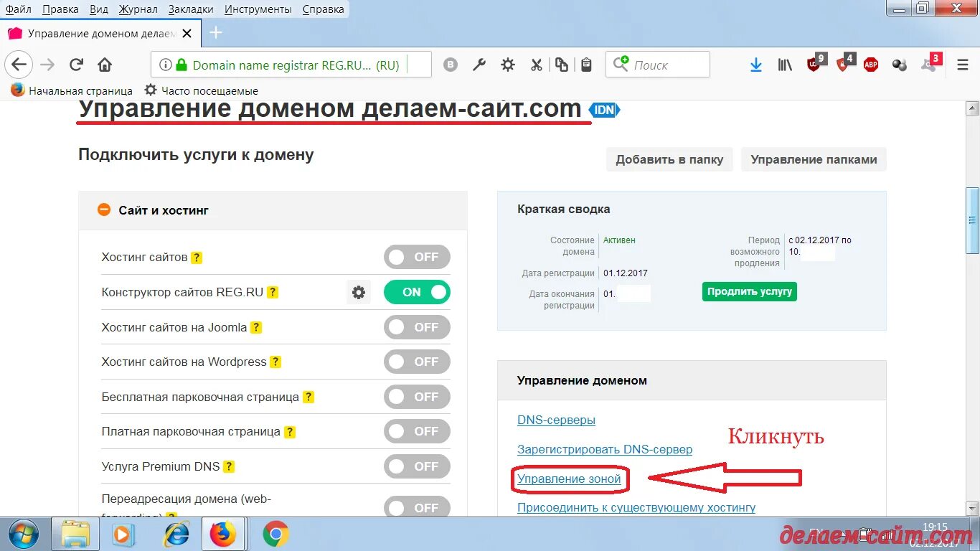The width and height of the screenshot is (980, 551).
Task: Click the IDN badge next to domain title
Action: tap(604, 110)
